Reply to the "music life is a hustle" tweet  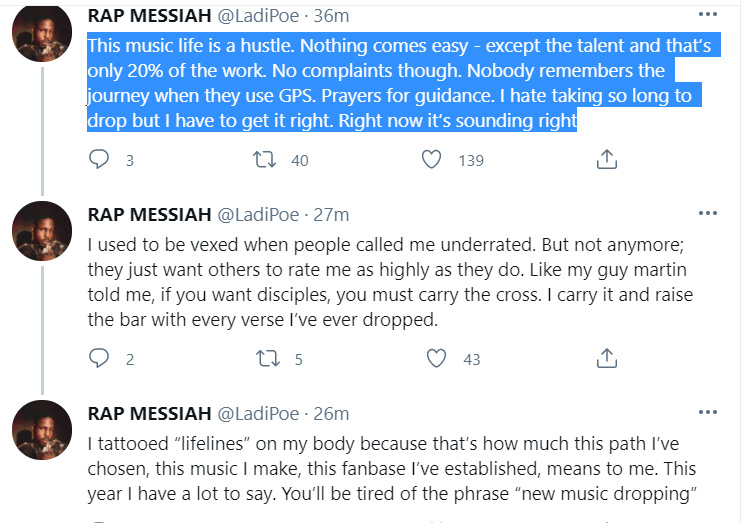(x=99, y=159)
